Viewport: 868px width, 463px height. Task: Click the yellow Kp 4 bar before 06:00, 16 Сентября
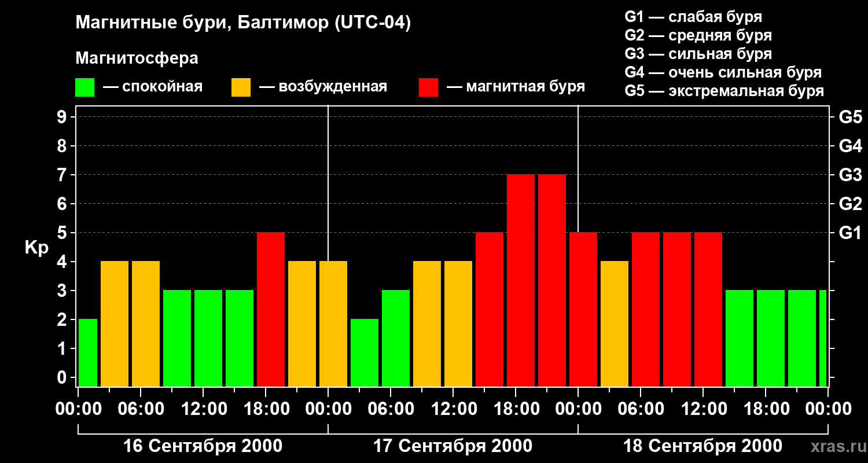point(115,324)
